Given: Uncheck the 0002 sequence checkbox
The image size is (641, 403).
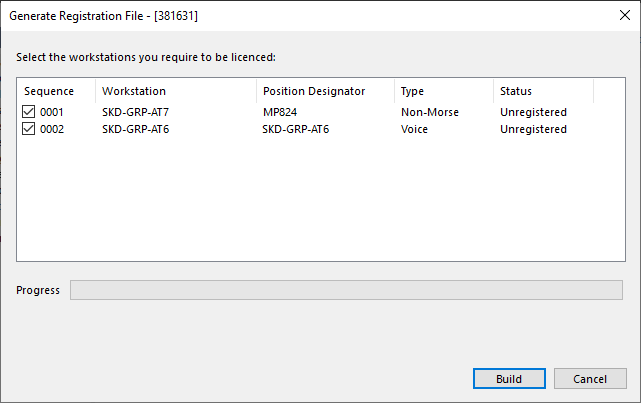Looking at the screenshot, I should 29,129.
